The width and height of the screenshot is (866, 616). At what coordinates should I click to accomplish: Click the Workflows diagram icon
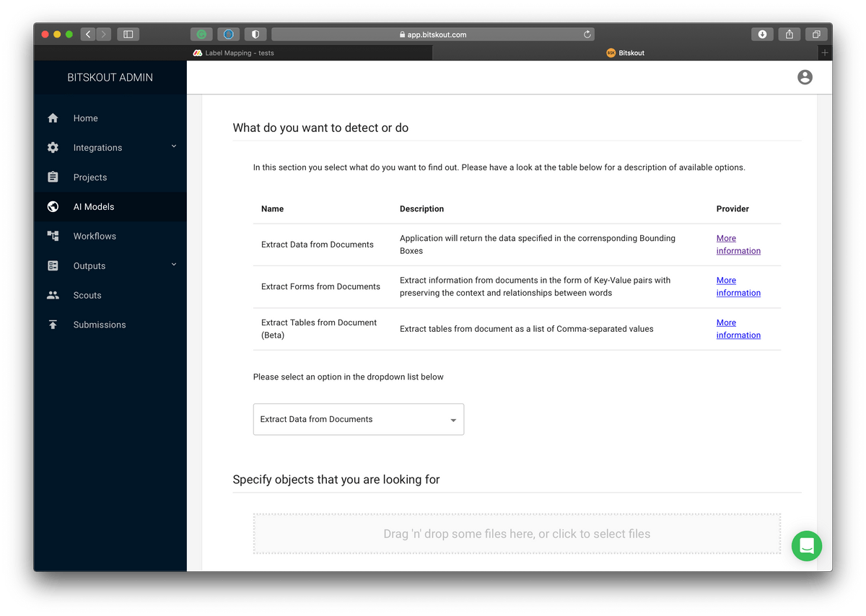tap(53, 236)
